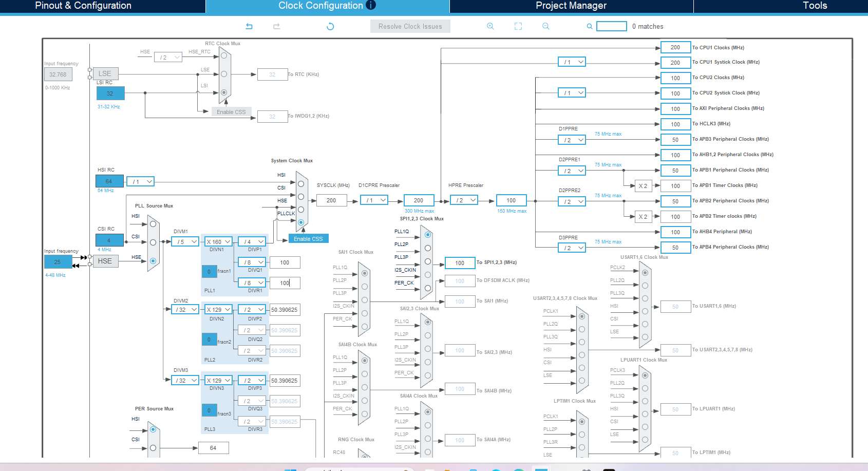Image resolution: width=868 pixels, height=471 pixels.
Task: Select HSI in System Clock Mux
Action: click(301, 184)
